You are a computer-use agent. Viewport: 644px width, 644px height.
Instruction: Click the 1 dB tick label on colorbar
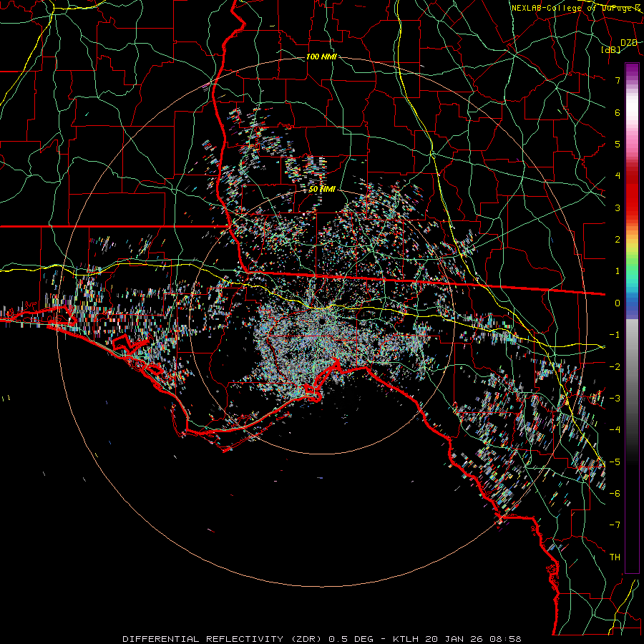[618, 271]
